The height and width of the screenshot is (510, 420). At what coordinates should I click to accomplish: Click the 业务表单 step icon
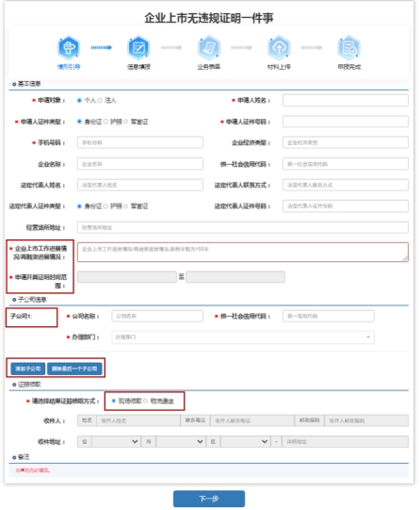click(x=209, y=48)
